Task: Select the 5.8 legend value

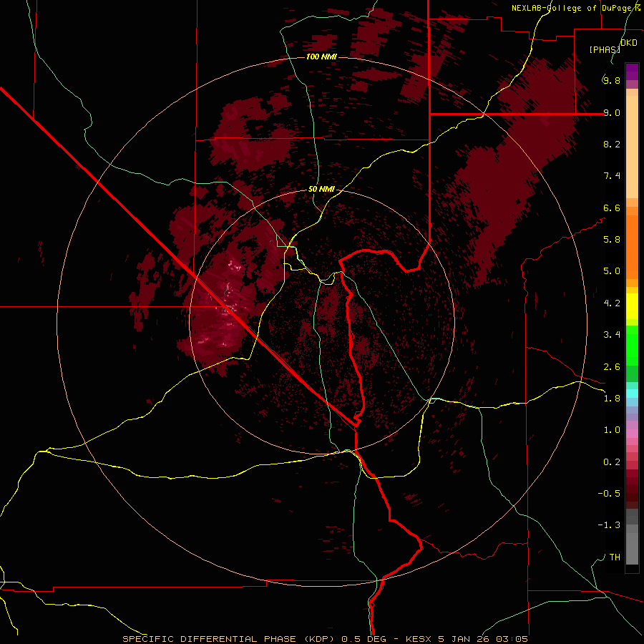Action: pos(612,240)
